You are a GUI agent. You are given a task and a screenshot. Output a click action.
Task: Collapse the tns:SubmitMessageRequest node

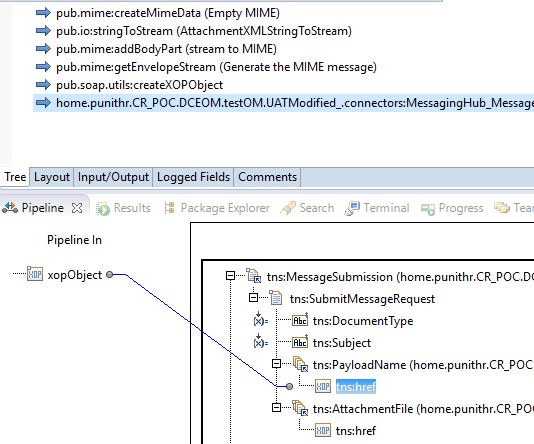click(x=253, y=298)
